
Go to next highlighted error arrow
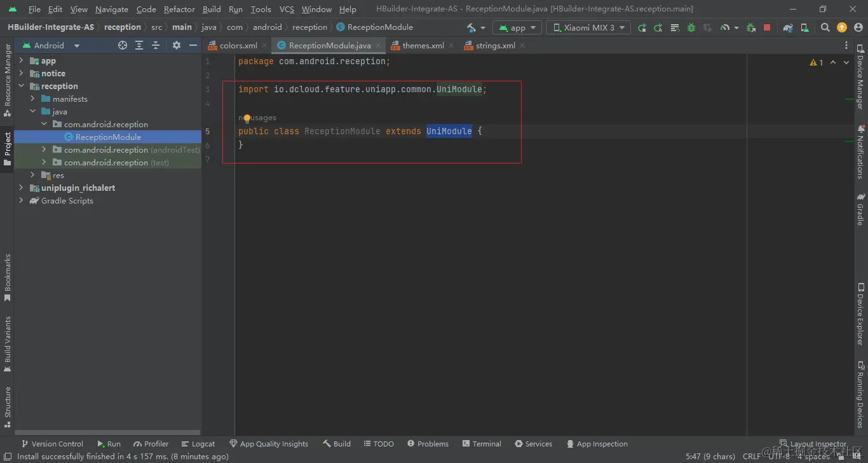[847, 62]
